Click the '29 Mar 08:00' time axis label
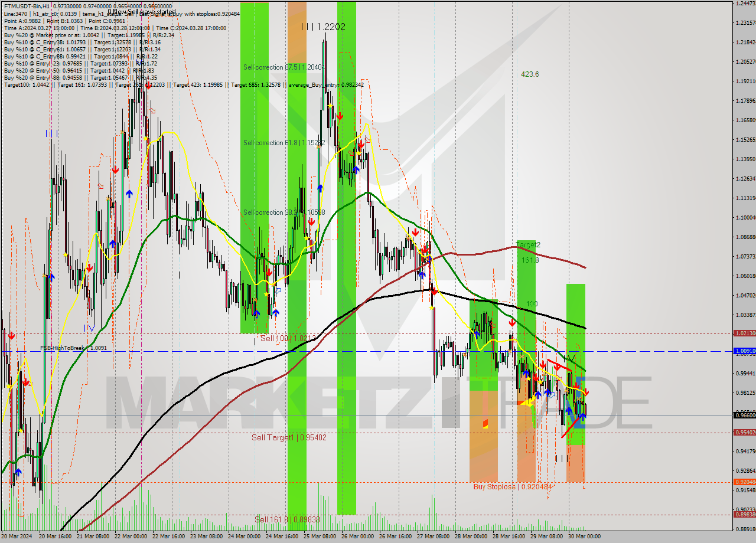756x543 pixels. pos(546,537)
